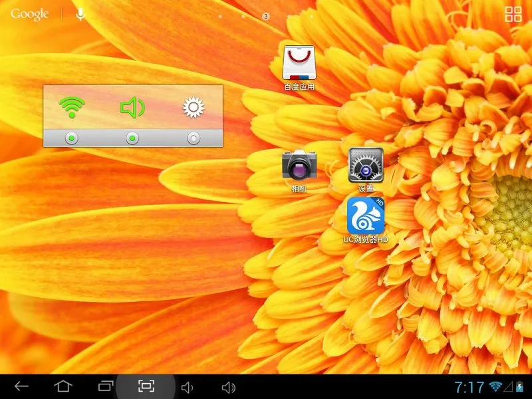Toggle sound in the power widget

pyautogui.click(x=132, y=108)
